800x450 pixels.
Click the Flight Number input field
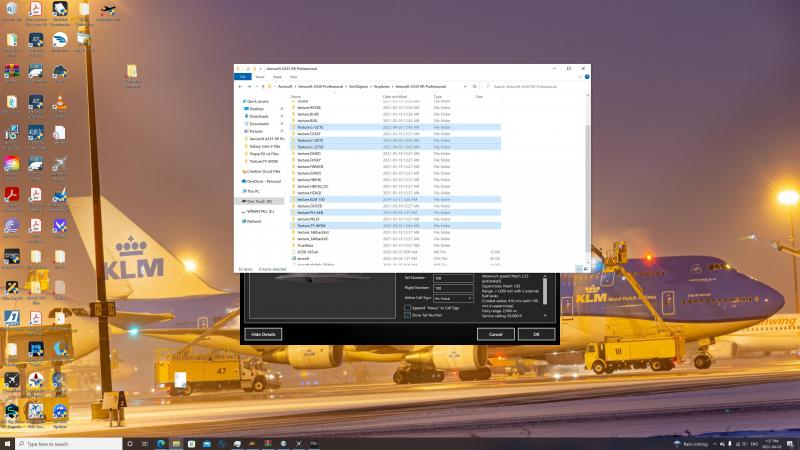(453, 288)
